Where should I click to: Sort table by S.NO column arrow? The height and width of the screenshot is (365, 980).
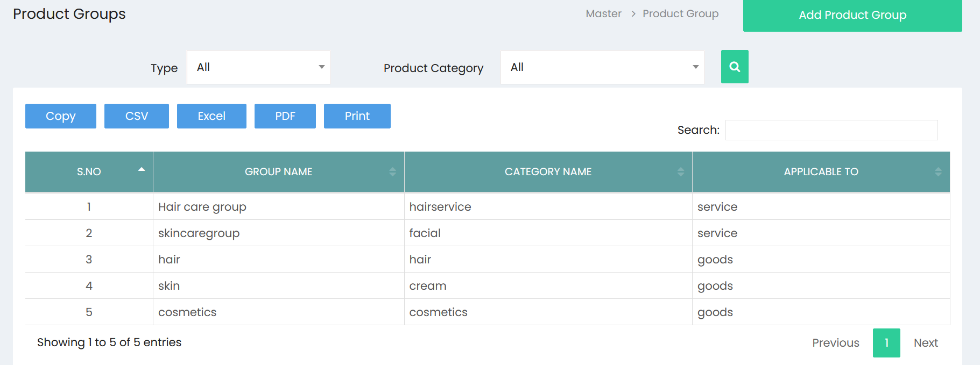142,169
